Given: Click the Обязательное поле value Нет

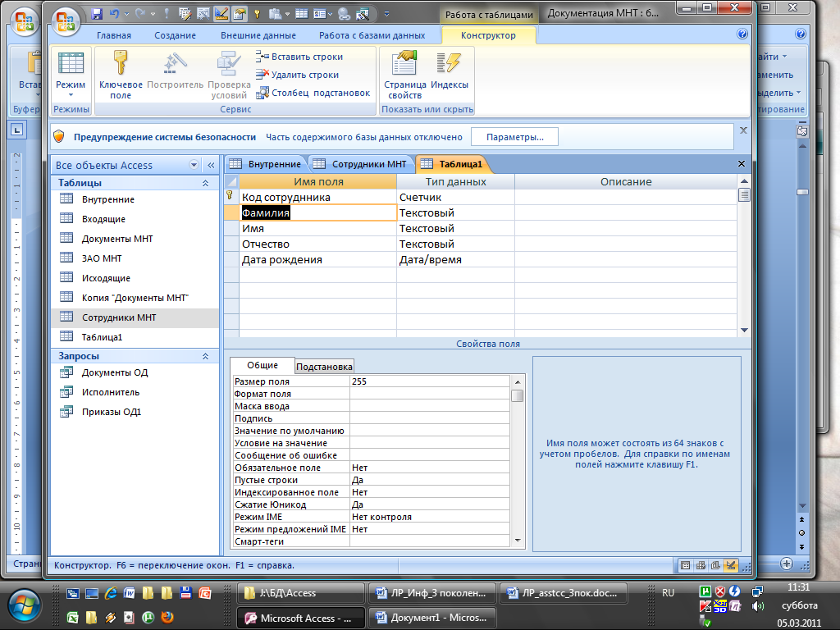Looking at the screenshot, I should tap(430, 468).
